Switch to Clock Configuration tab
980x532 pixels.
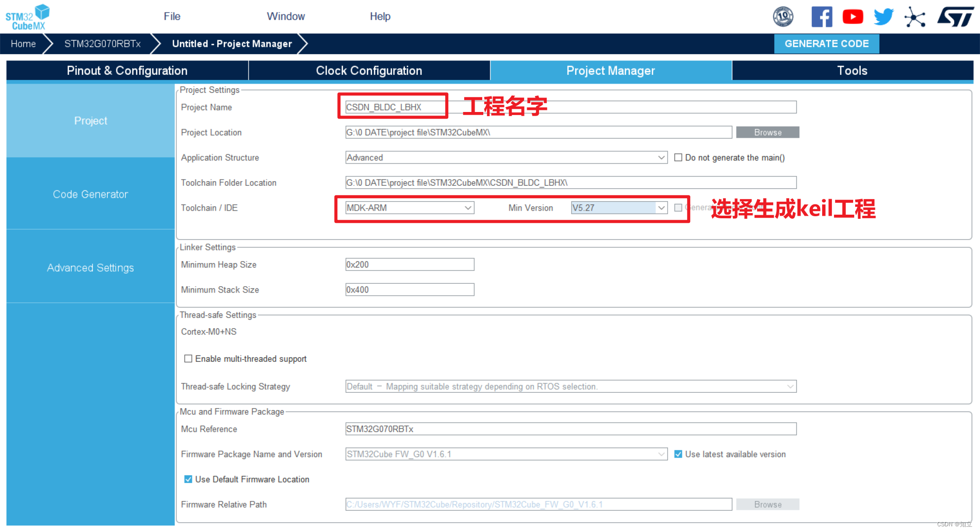(369, 71)
